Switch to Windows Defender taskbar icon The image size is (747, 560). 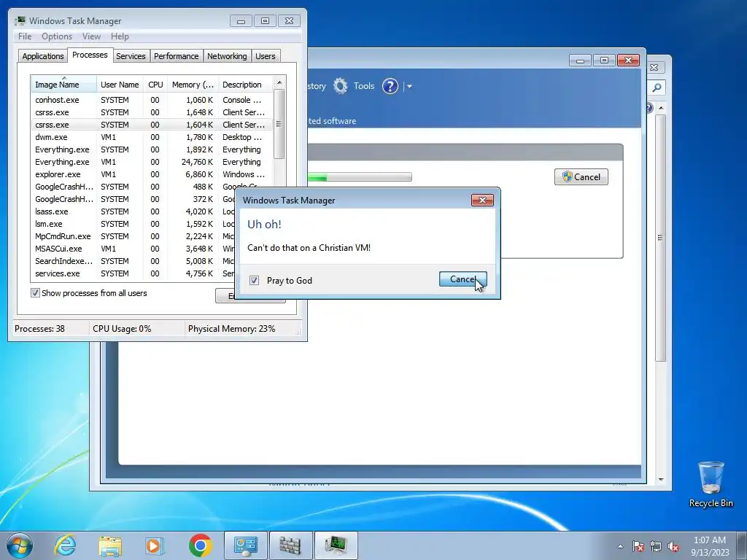(290, 545)
